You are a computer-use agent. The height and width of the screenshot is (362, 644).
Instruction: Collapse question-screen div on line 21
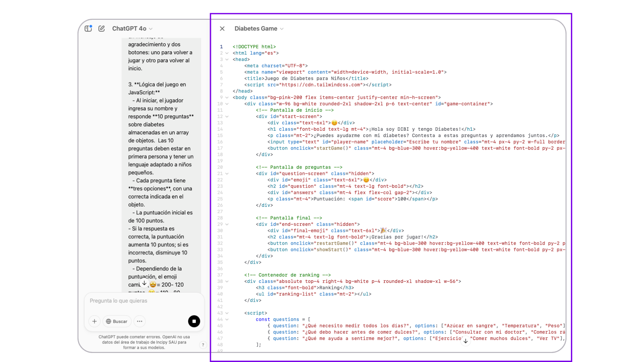pos(227,174)
